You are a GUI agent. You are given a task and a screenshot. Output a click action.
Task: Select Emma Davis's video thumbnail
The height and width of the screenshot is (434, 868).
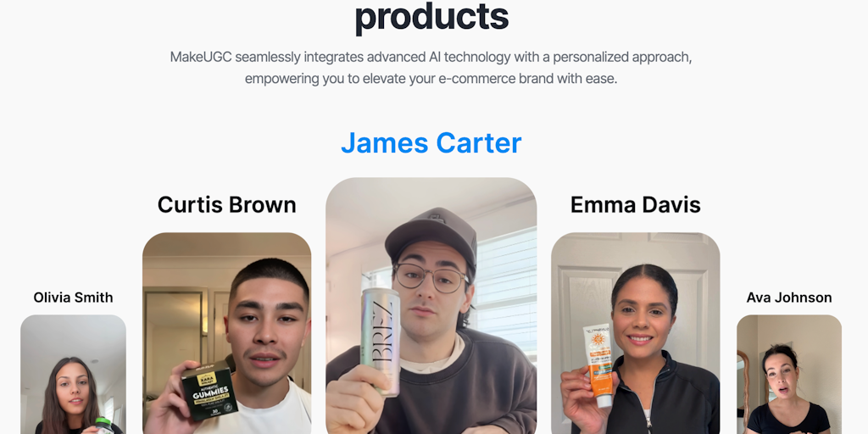[x=636, y=333]
